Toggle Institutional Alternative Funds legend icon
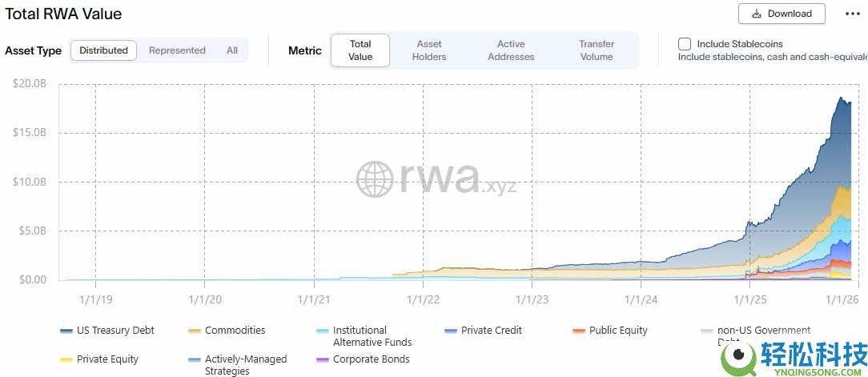Screen dimensions: 868x377 coord(323,331)
